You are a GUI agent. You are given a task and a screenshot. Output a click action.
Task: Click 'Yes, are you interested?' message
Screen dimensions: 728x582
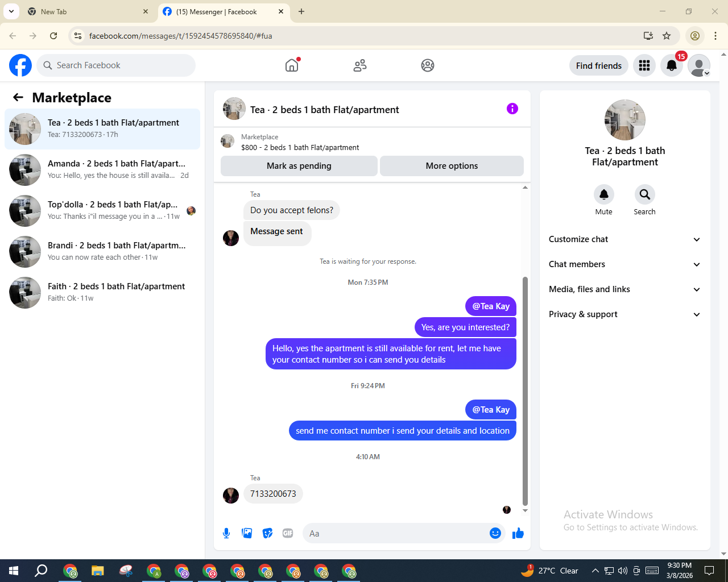click(465, 327)
